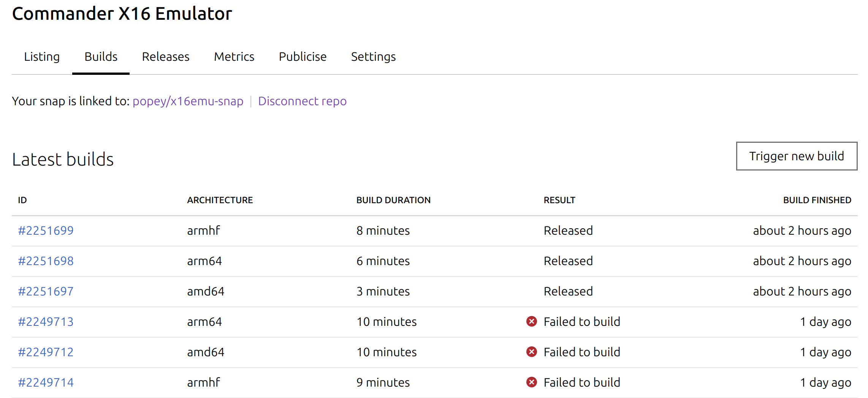Screen dimensions: 868x398
Task: Click the Build Finished column header
Action: tap(817, 200)
